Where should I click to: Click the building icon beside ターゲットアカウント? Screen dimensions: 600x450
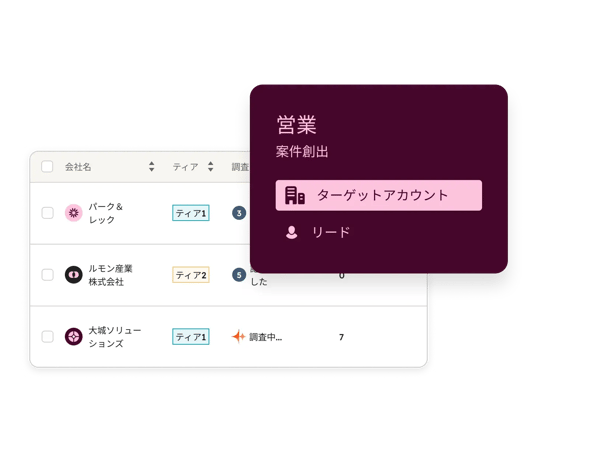(295, 195)
